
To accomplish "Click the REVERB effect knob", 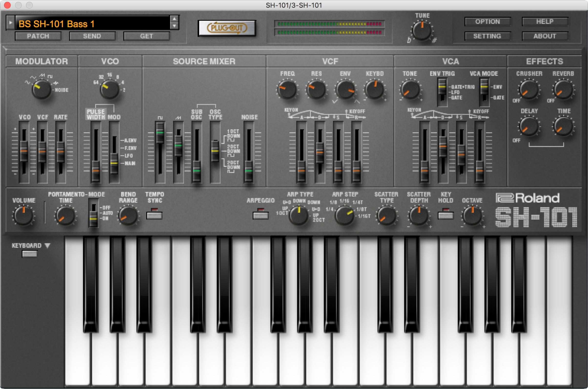I will coord(563,90).
